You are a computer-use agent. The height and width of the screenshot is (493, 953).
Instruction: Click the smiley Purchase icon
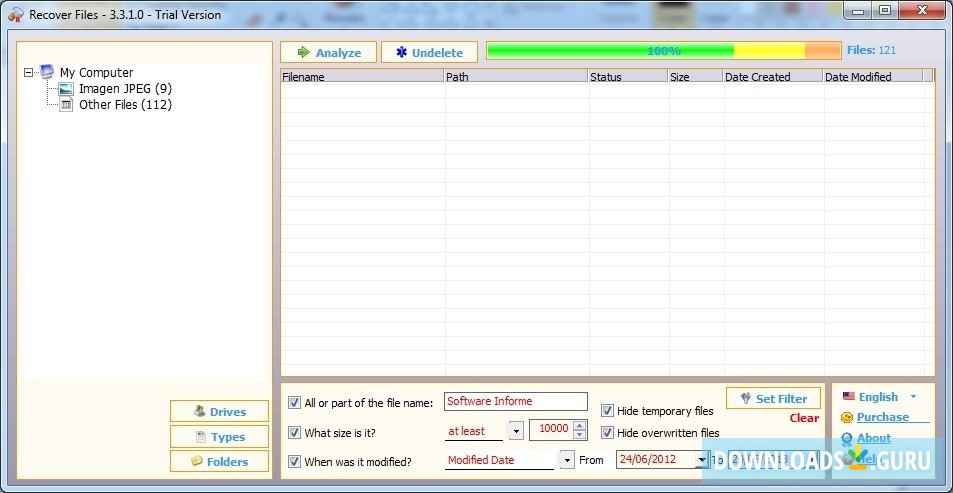[x=847, y=418]
